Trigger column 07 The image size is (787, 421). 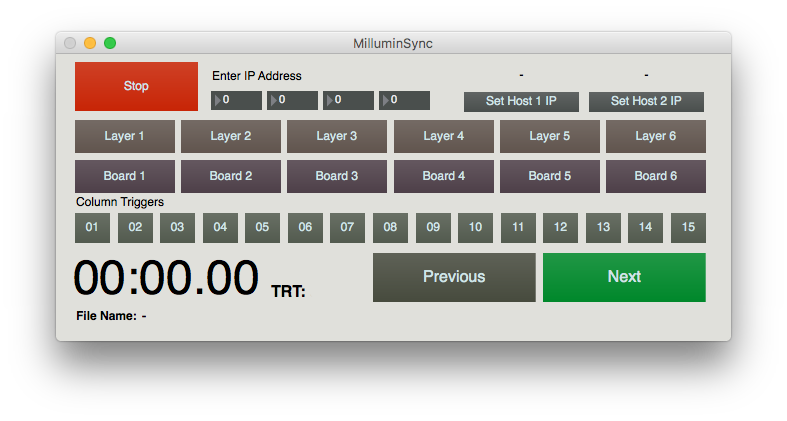347,228
